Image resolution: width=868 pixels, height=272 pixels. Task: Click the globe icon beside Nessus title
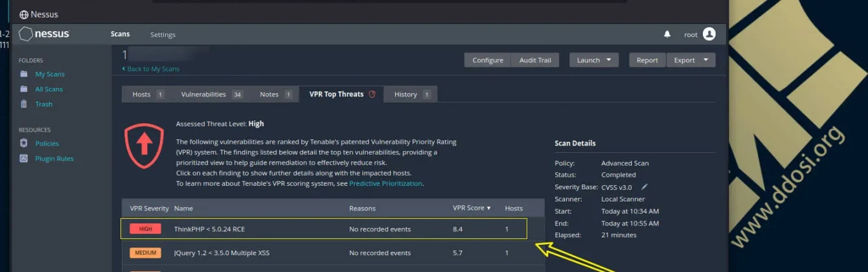(24, 14)
